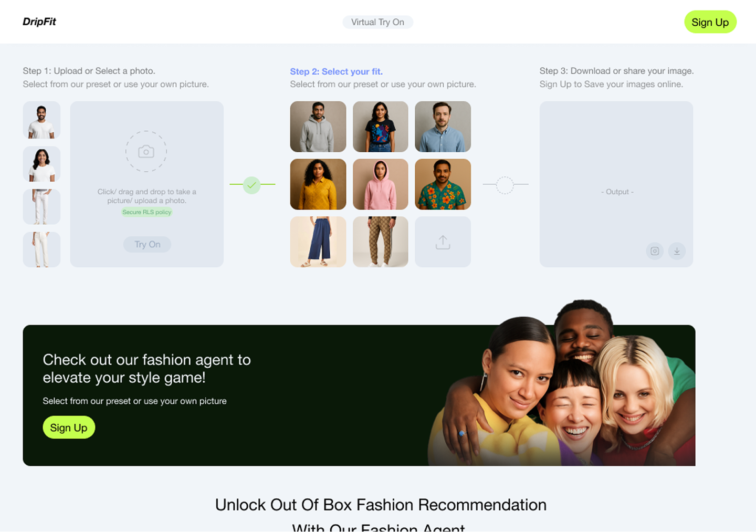This screenshot has height=532, width=756.
Task: Select the woman in white t-shirt preset
Action: click(x=41, y=164)
